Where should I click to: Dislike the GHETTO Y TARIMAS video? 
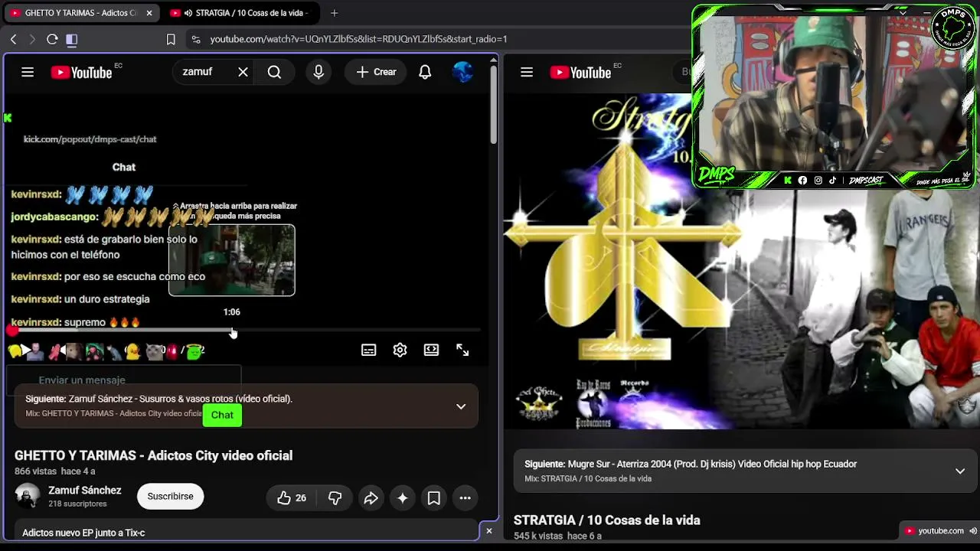pyautogui.click(x=335, y=498)
